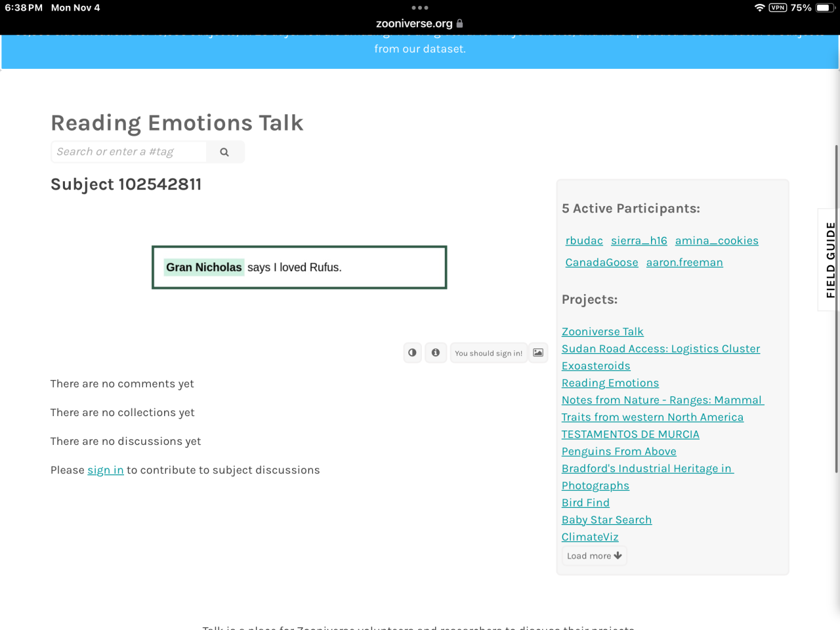The height and width of the screenshot is (630, 840).
Task: Open TESTAMENTOS DE MURCIA project link
Action: point(631,434)
